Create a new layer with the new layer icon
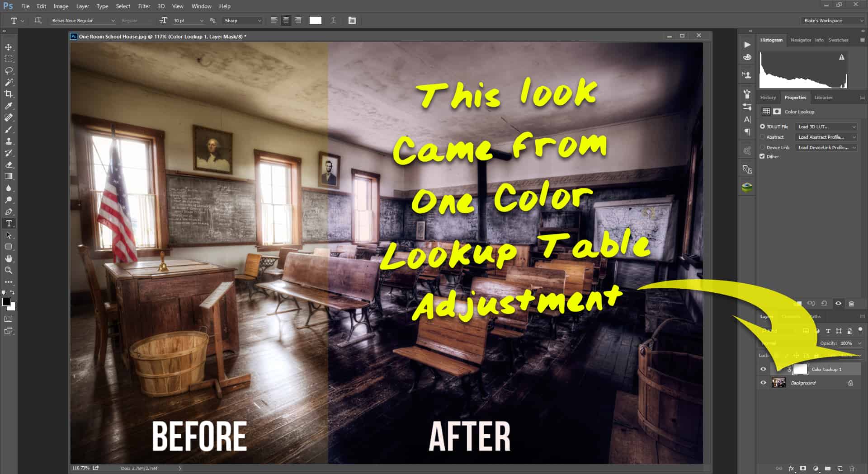The image size is (868, 474). pos(840,468)
